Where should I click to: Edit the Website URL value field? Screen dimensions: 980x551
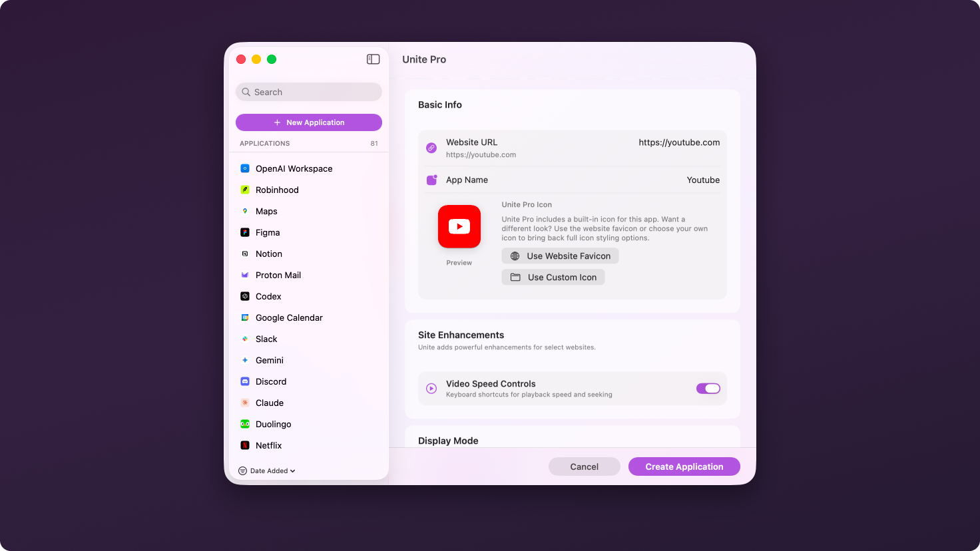[x=679, y=142]
